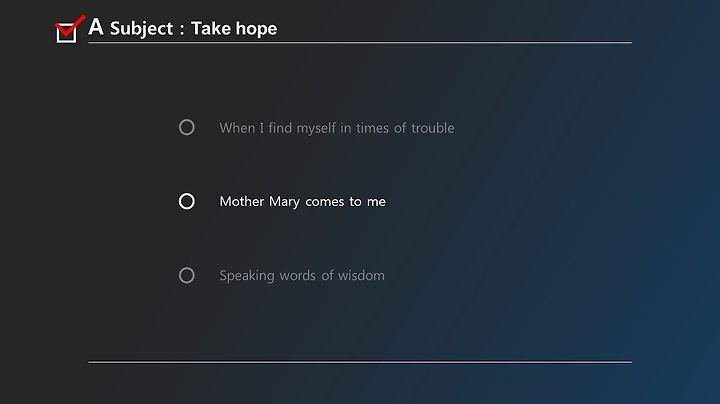Viewport: 720px width, 404px height.
Task: Click the word "hope" in the title
Action: coord(256,29)
